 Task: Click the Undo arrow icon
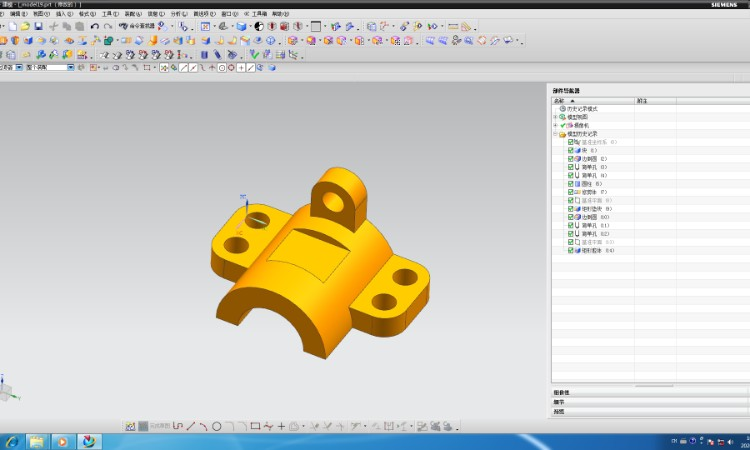[x=94, y=26]
